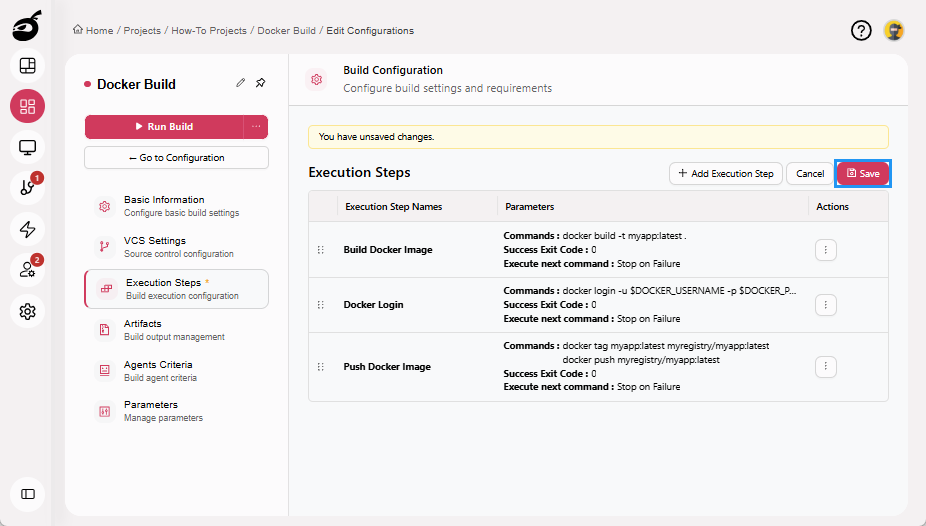Click the Parameters column header
This screenshot has width=926, height=526.
coord(530,207)
